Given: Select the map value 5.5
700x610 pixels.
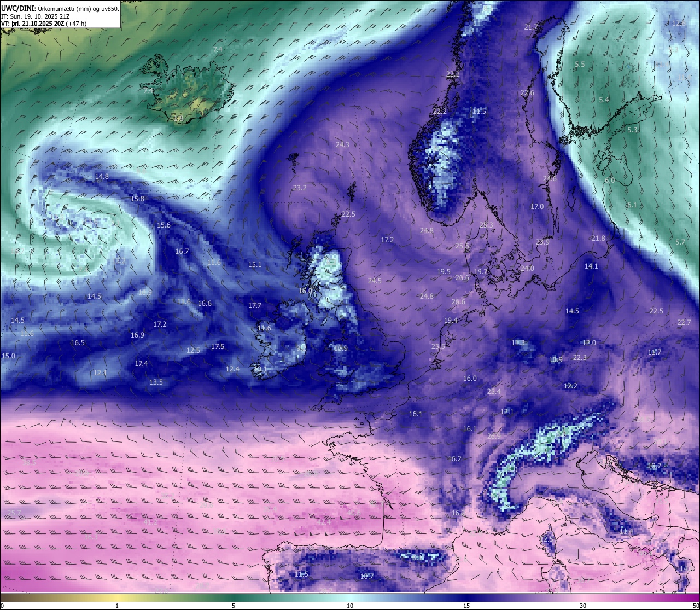Looking at the screenshot, I should tap(580, 65).
